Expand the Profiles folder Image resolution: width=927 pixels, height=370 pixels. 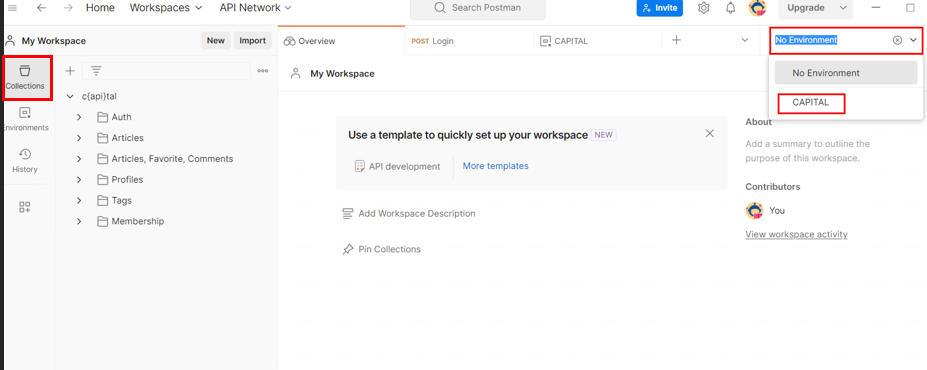pyautogui.click(x=79, y=180)
